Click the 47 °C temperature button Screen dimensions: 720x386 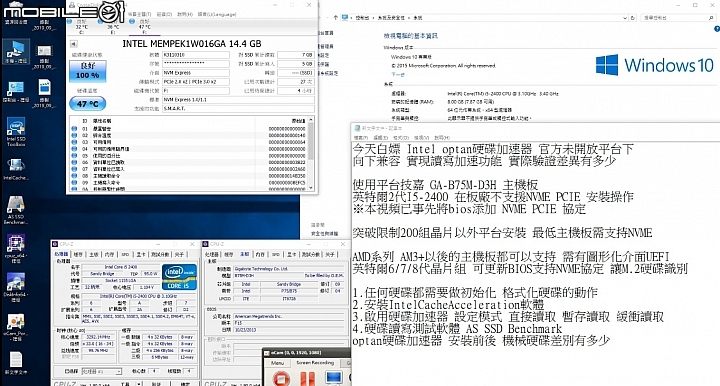pyautogui.click(x=88, y=104)
